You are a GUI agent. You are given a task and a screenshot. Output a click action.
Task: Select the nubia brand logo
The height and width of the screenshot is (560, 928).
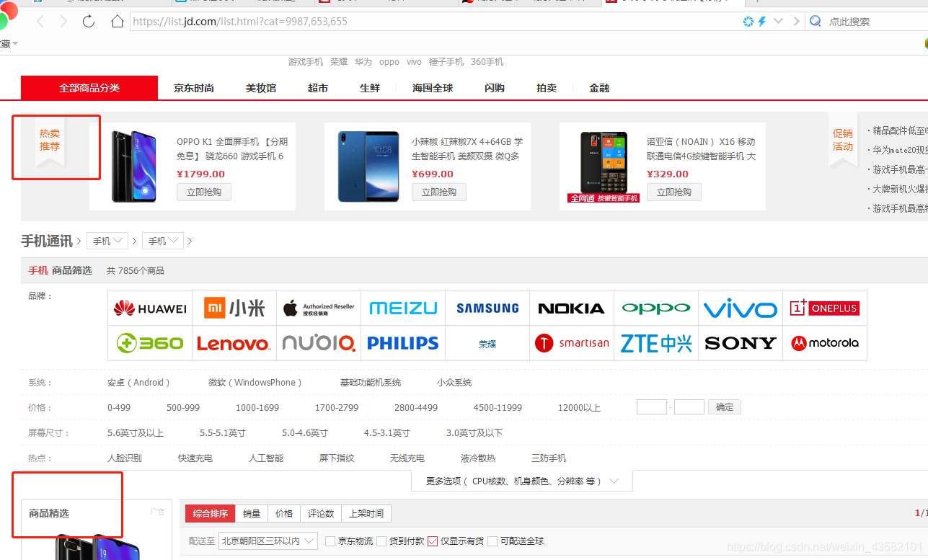click(319, 344)
